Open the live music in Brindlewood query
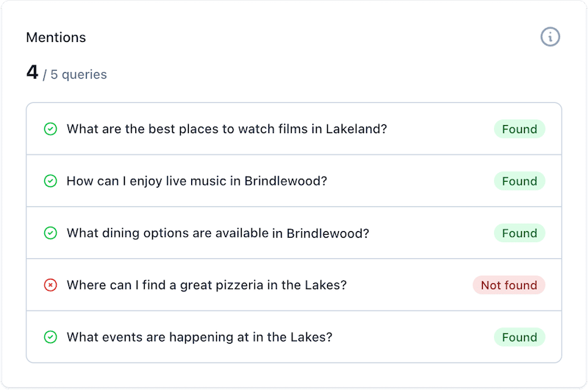This screenshot has width=588, height=390. [x=196, y=181]
